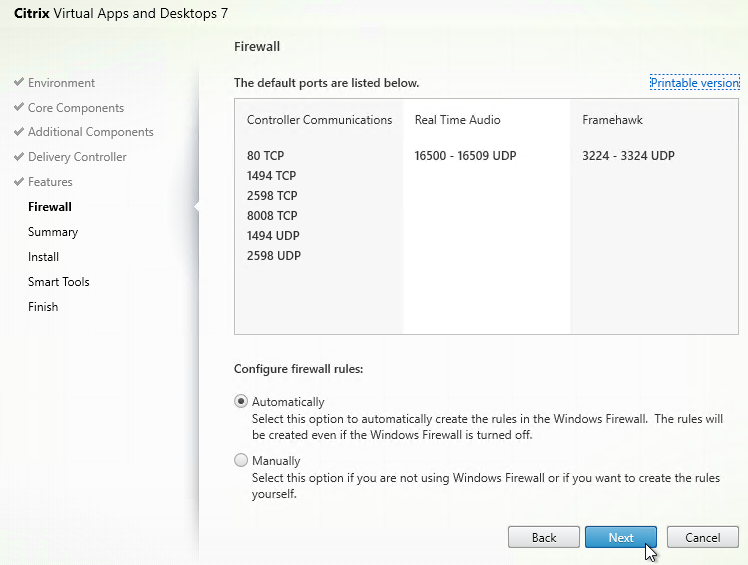
Task: Choose the Manually firewall rules option
Action: click(241, 461)
